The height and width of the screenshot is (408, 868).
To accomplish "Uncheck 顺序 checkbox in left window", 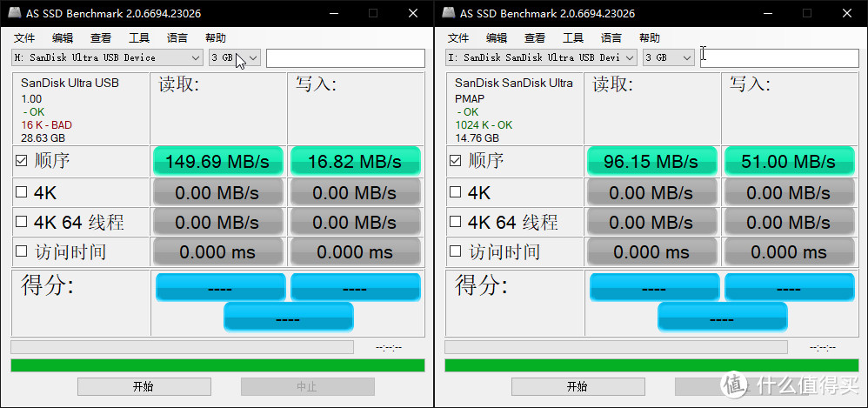I will tap(21, 161).
